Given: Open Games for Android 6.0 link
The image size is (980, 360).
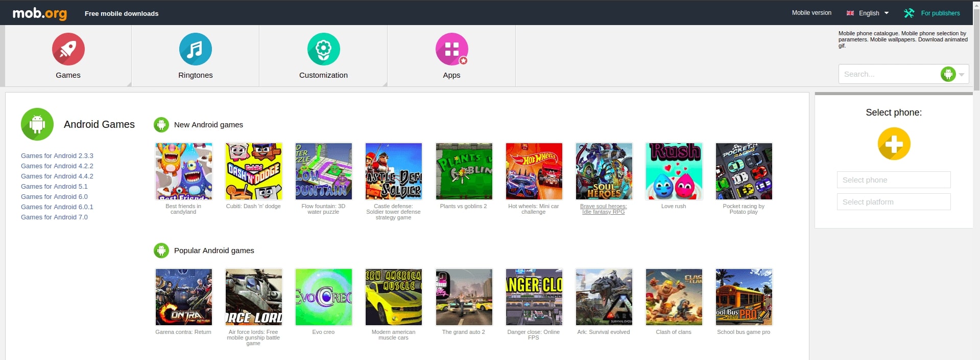Looking at the screenshot, I should [x=54, y=197].
